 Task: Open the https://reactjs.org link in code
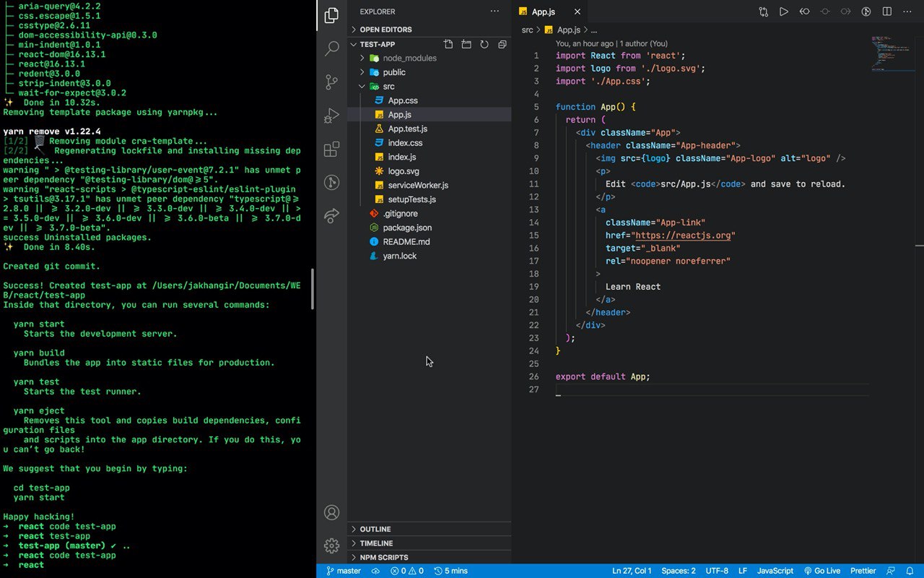[x=684, y=236]
